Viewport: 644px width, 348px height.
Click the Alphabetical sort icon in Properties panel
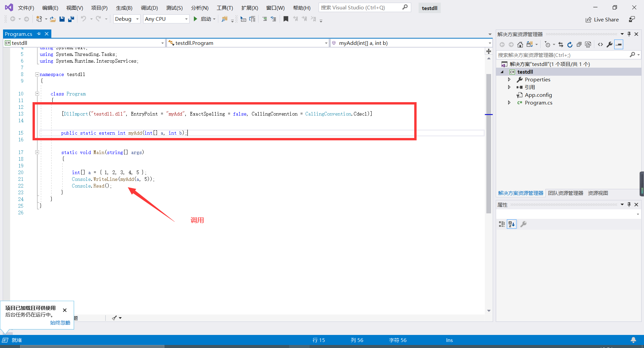[x=512, y=224]
